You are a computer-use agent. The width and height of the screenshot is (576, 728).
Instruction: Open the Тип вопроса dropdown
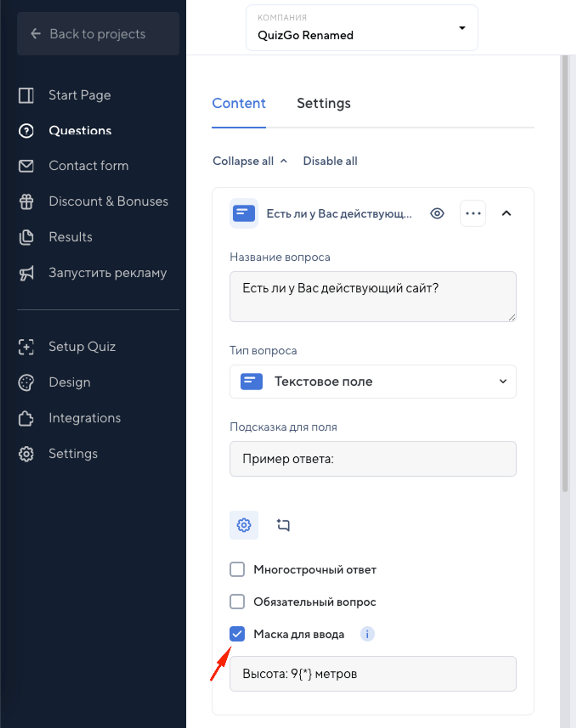373,382
